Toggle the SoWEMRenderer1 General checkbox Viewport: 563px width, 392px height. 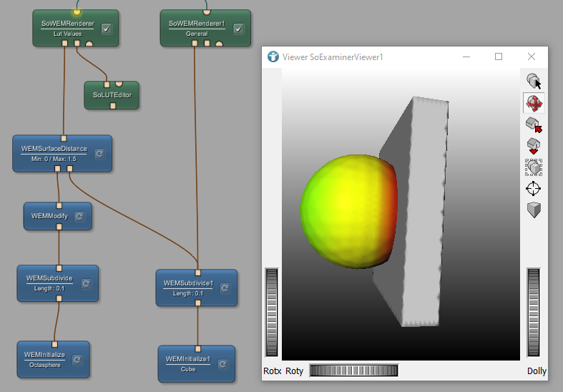tap(238, 29)
